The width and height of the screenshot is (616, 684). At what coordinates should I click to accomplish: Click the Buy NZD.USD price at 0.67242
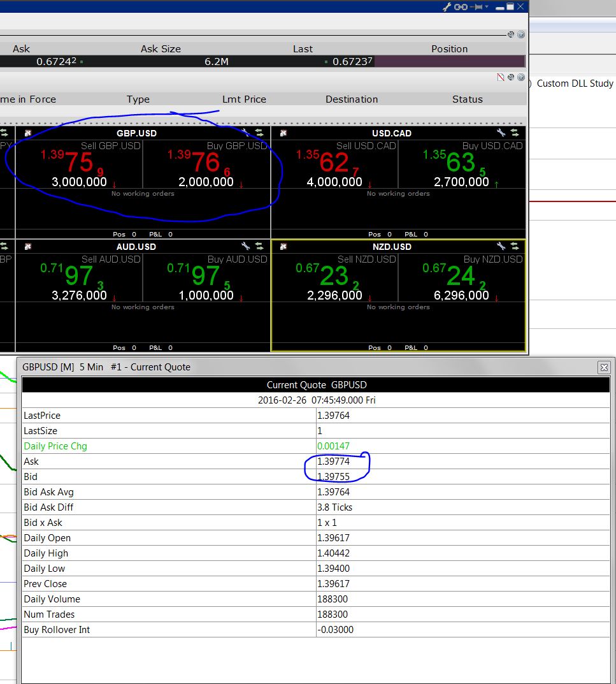455,276
